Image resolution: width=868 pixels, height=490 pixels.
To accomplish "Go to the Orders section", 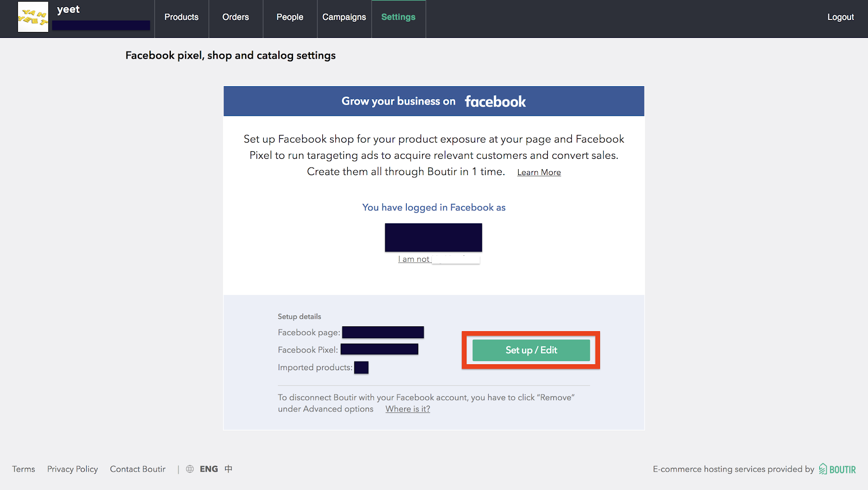I will [235, 17].
